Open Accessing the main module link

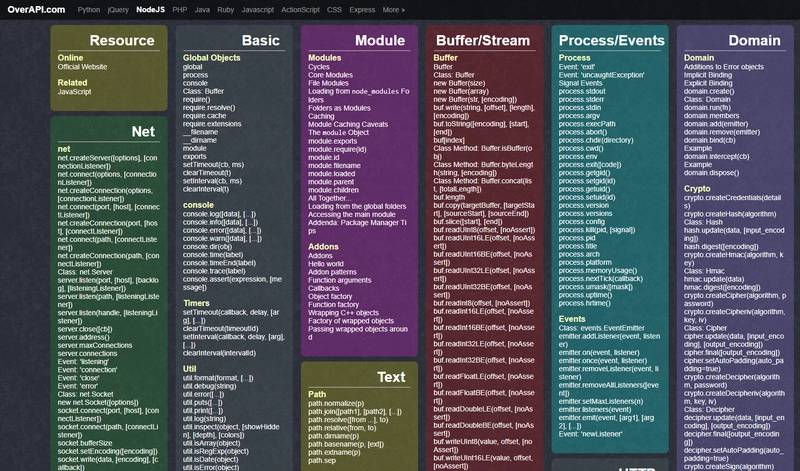coord(352,215)
